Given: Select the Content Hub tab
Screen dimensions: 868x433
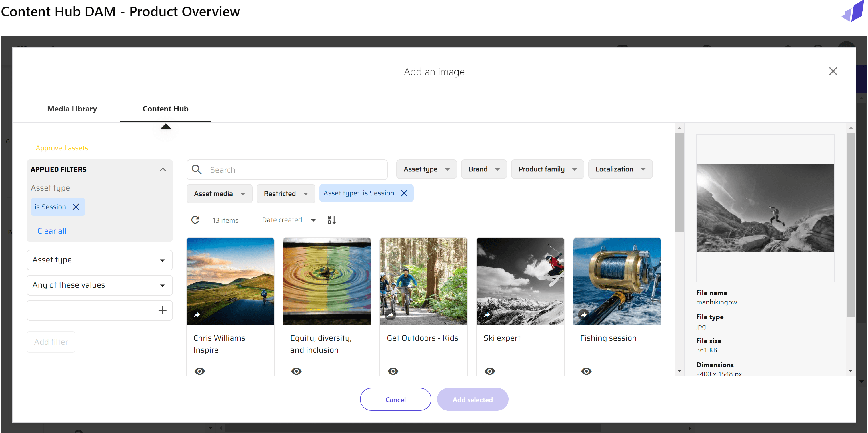Looking at the screenshot, I should [x=165, y=109].
